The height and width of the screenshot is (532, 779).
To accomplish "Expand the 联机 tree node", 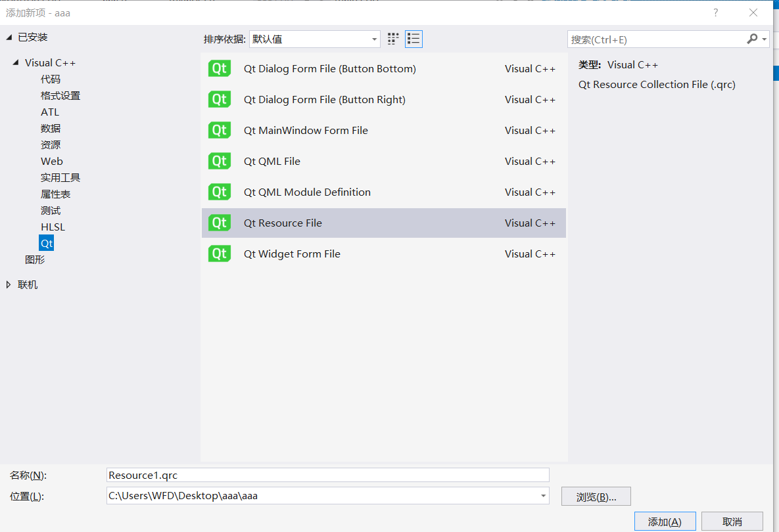I will 9,285.
